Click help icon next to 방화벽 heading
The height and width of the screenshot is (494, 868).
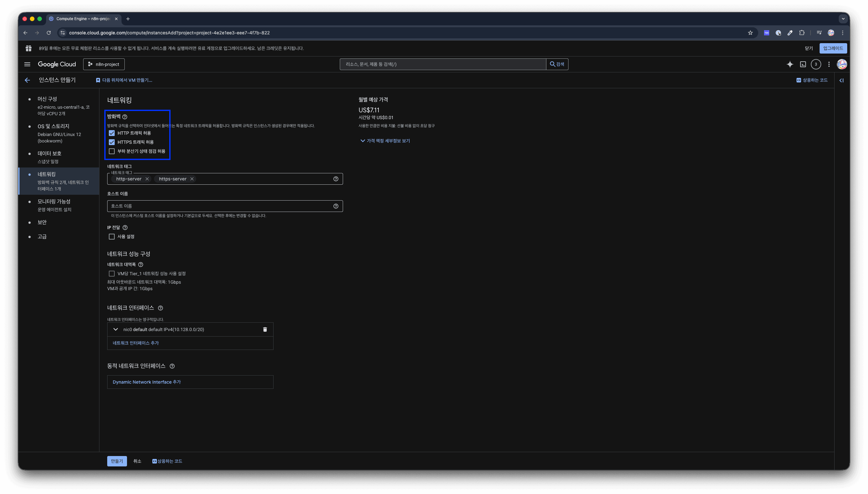pyautogui.click(x=125, y=117)
